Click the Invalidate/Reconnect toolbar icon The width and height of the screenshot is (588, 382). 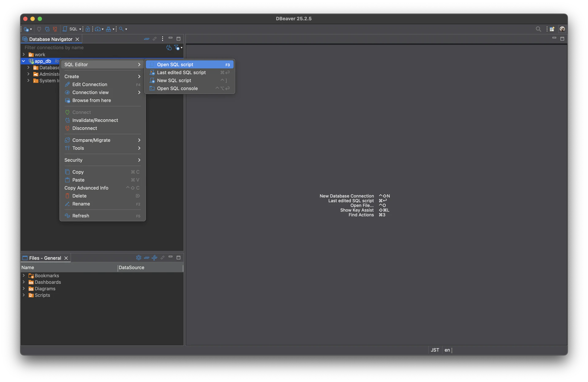click(x=47, y=29)
